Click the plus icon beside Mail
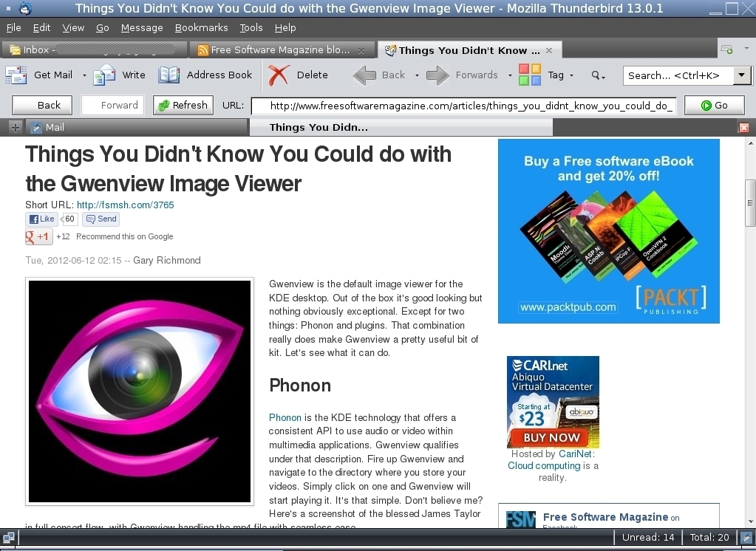756x551 pixels. pyautogui.click(x=16, y=127)
